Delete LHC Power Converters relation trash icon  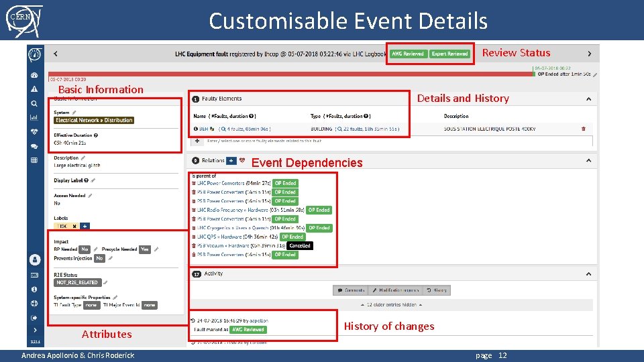tap(194, 184)
